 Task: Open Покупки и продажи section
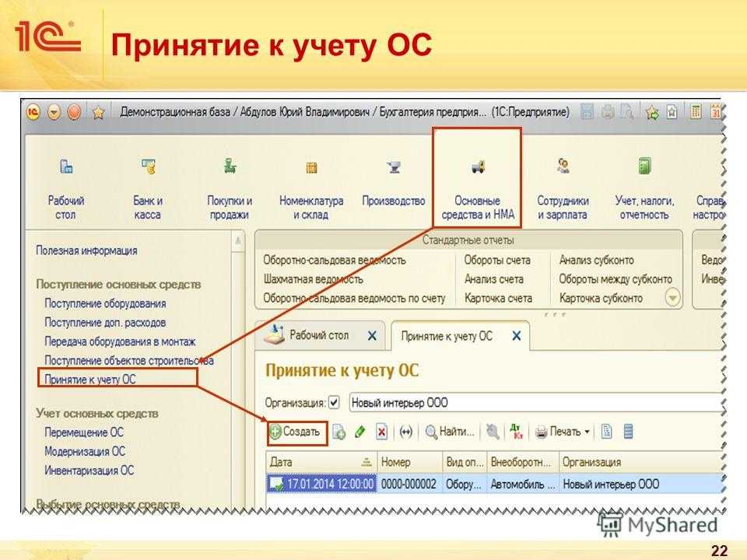[x=230, y=190]
